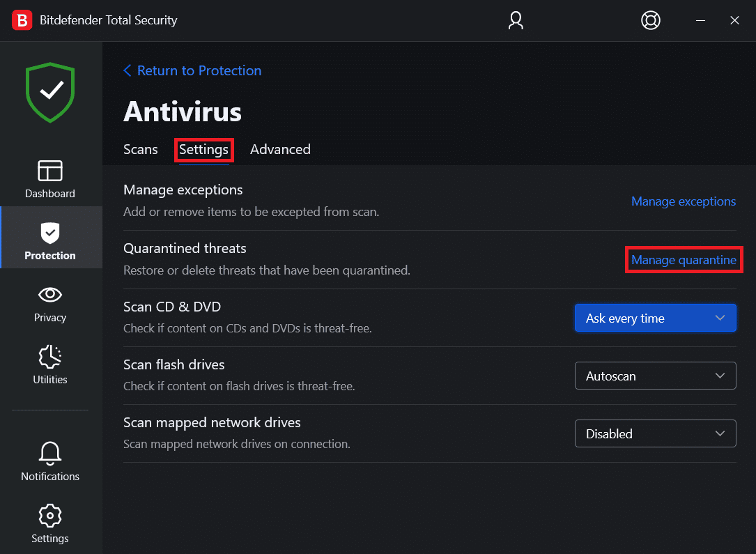Switch to the Advanced tab
The width and height of the screenshot is (756, 554).
(x=280, y=149)
